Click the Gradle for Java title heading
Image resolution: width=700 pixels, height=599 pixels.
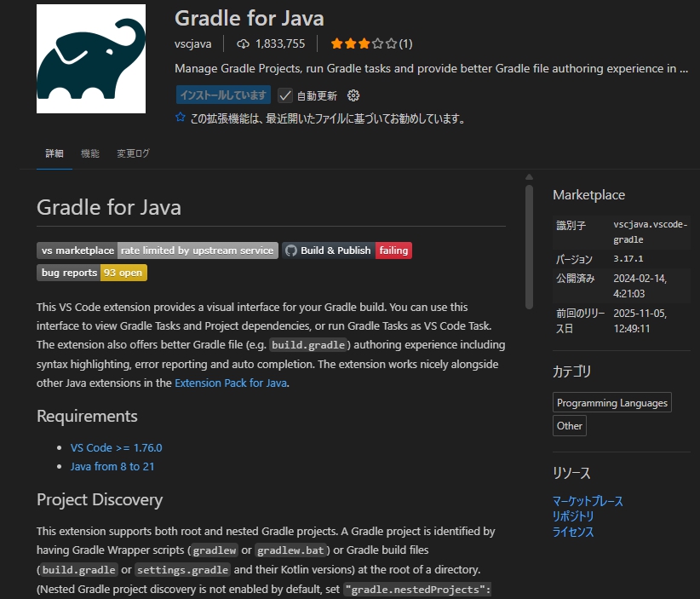250,18
